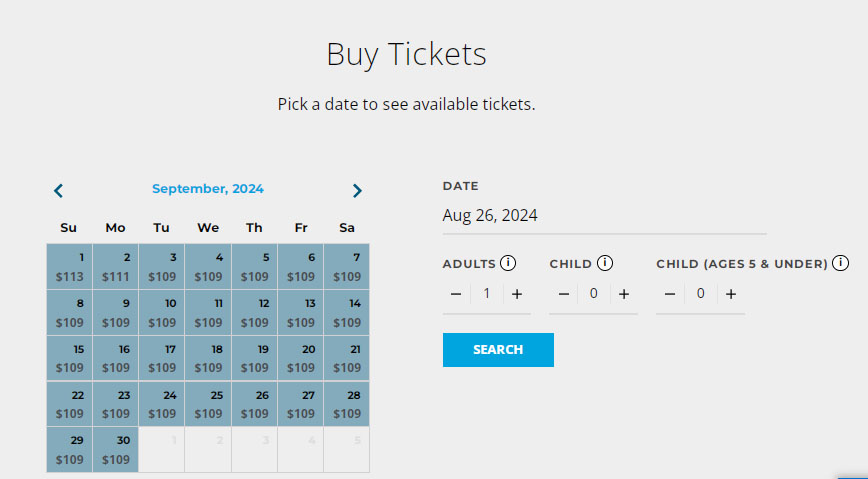
Task: Open the Child info icon
Action: (x=604, y=263)
